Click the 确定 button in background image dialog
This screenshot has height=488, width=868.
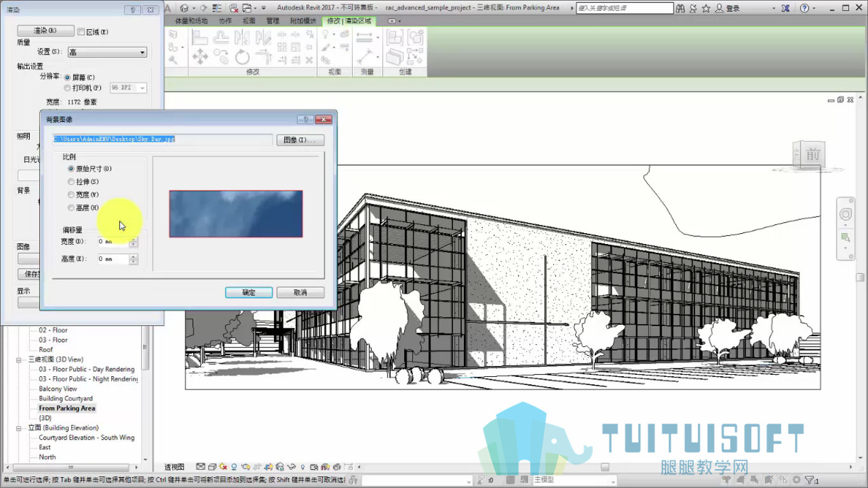[249, 292]
